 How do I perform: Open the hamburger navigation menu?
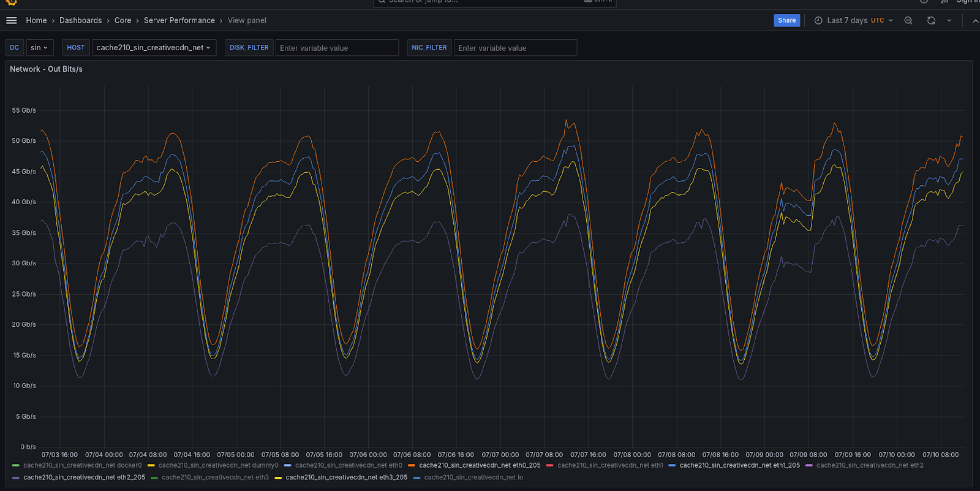click(x=11, y=20)
